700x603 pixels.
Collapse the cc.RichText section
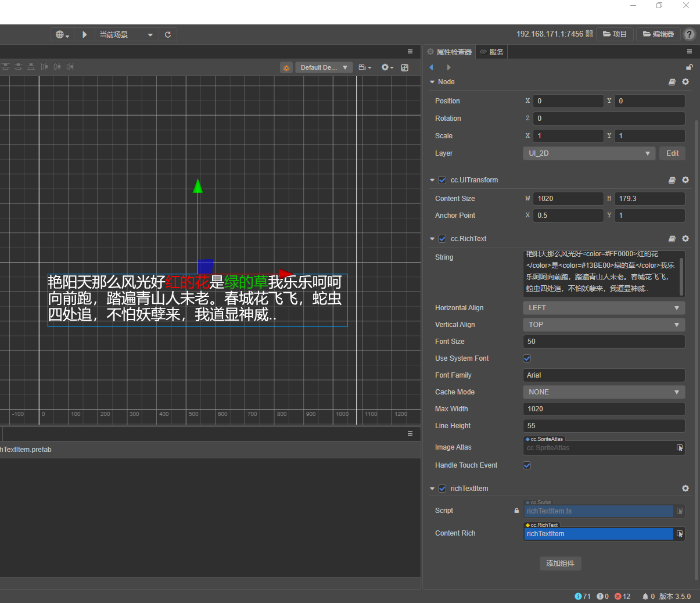coord(432,239)
